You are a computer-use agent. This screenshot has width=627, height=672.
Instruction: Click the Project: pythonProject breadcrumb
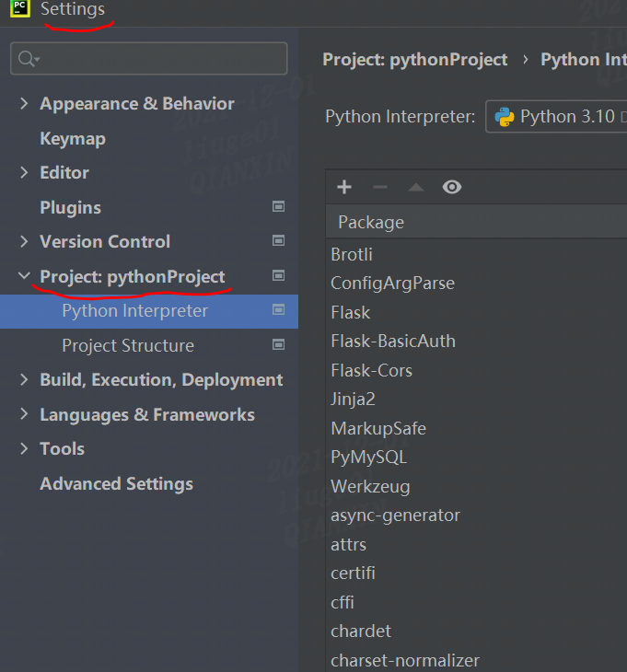coord(415,60)
